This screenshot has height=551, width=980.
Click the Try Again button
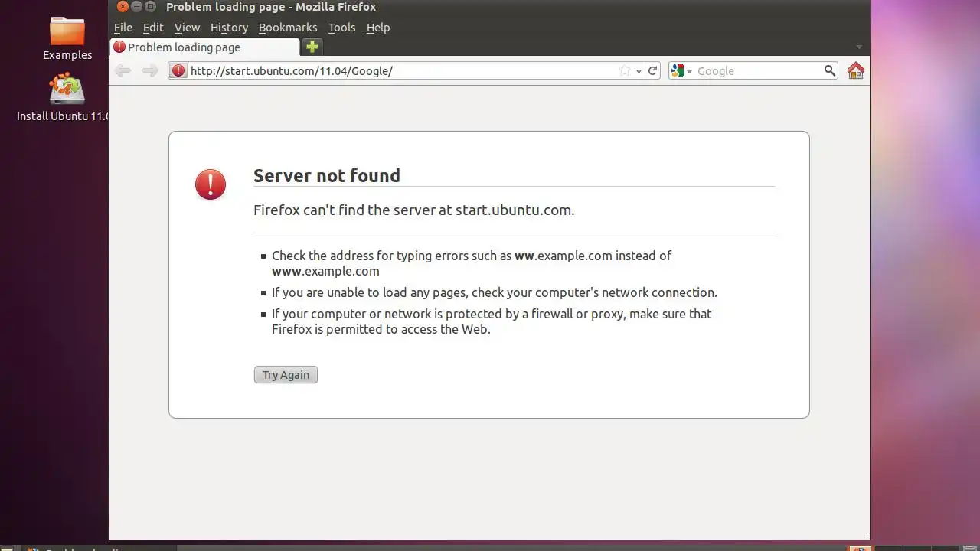(286, 375)
